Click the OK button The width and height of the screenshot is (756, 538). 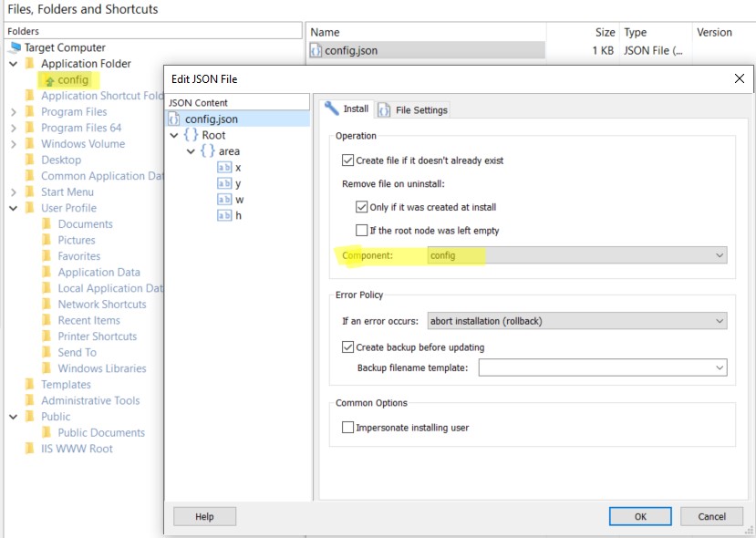click(640, 516)
